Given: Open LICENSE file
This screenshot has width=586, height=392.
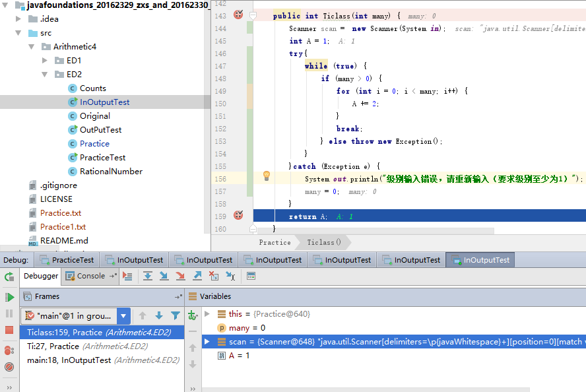Looking at the screenshot, I should [56, 199].
